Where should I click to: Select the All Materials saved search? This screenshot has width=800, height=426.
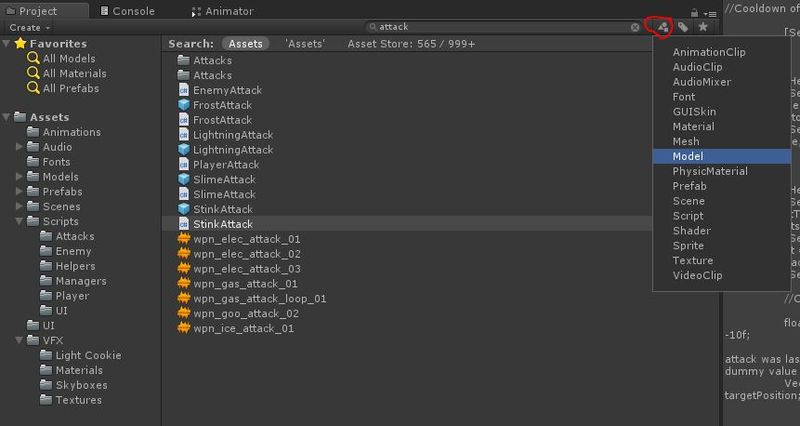pyautogui.click(x=67, y=73)
